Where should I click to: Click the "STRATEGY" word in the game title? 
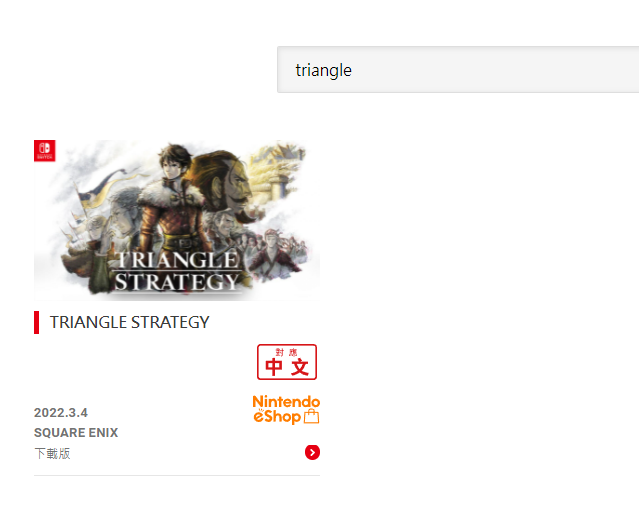[x=170, y=322]
